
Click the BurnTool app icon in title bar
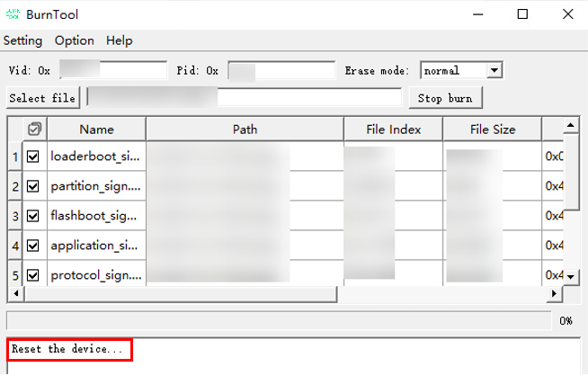(x=13, y=14)
